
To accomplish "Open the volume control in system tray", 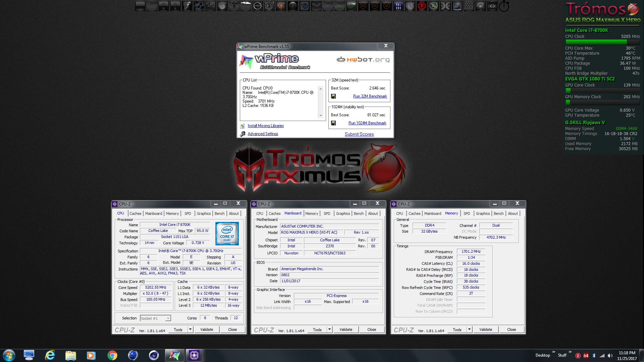I will pyautogui.click(x=610, y=355).
